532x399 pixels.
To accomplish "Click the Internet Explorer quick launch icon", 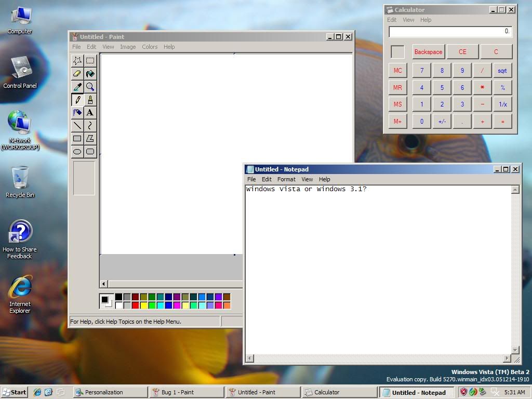I will point(37,392).
